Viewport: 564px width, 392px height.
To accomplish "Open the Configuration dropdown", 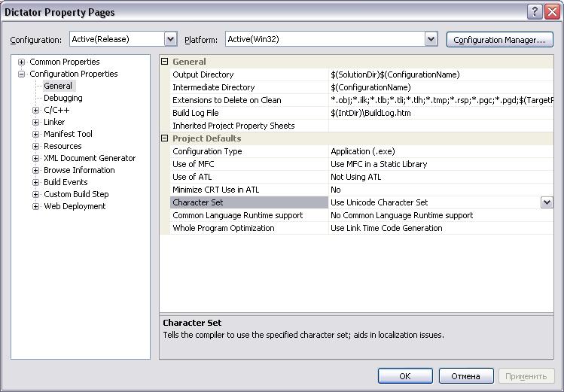I will (x=170, y=39).
